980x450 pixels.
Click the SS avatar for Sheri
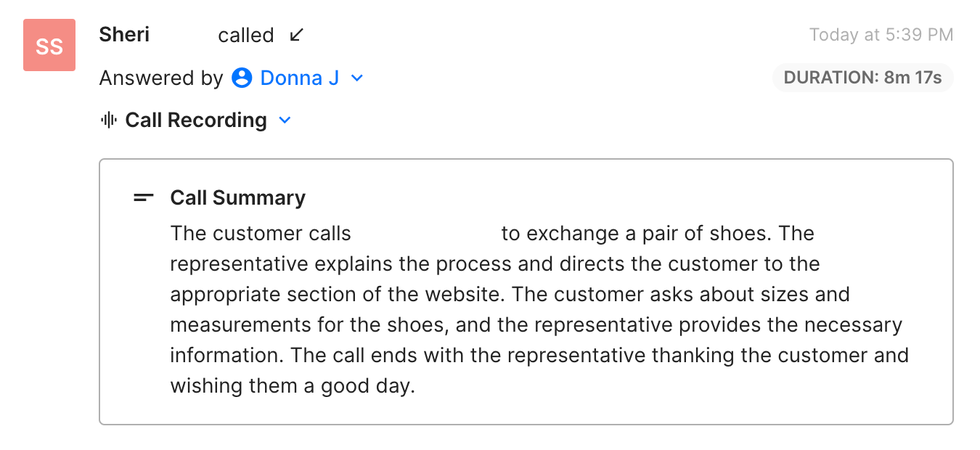(x=49, y=45)
